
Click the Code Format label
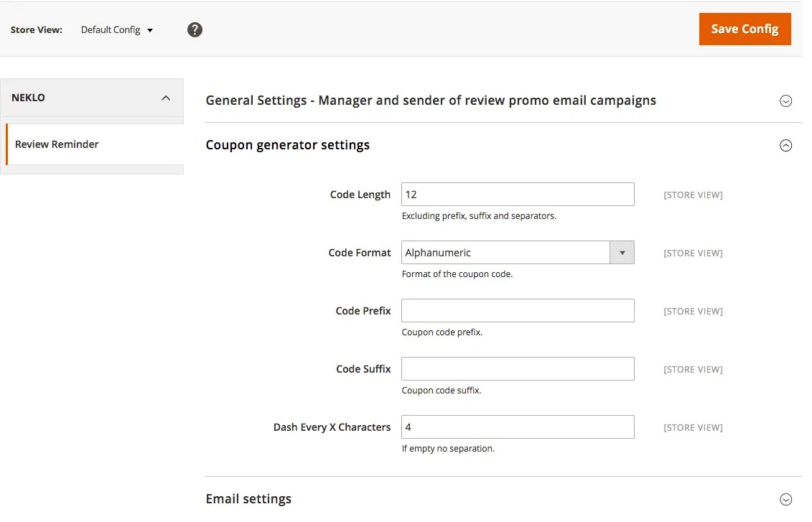tap(360, 253)
